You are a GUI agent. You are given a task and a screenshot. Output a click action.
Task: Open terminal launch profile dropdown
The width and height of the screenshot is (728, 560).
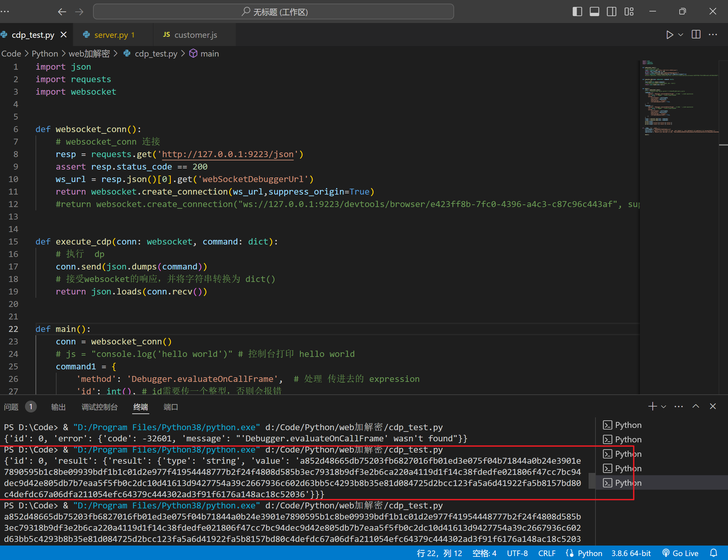point(663,407)
